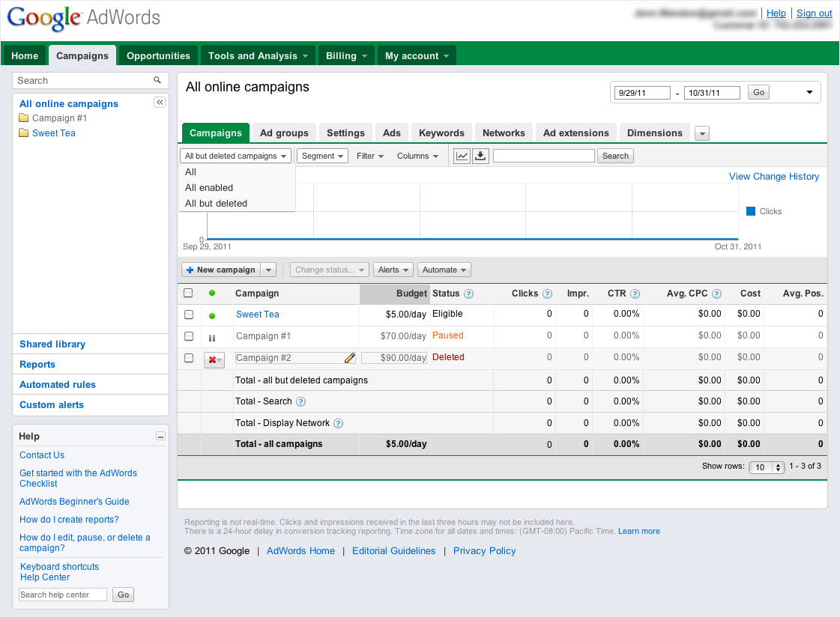This screenshot has height=617, width=840.
Task: Collapse the left sidebar with double-arrow icon
Action: tap(160, 103)
